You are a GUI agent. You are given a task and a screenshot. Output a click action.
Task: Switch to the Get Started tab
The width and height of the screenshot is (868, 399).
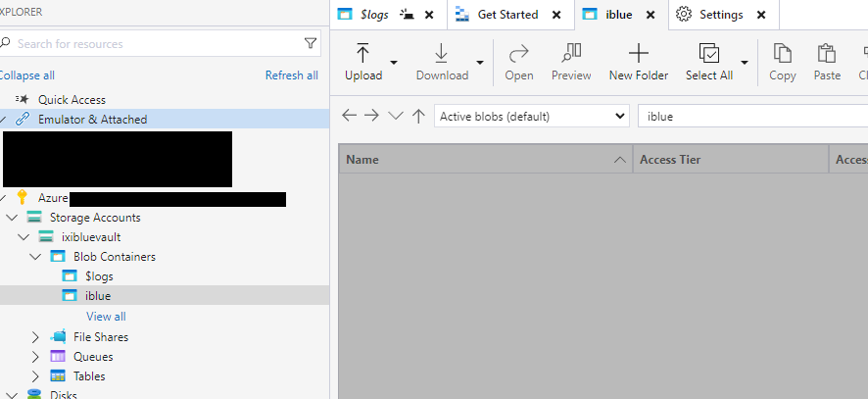pos(507,15)
